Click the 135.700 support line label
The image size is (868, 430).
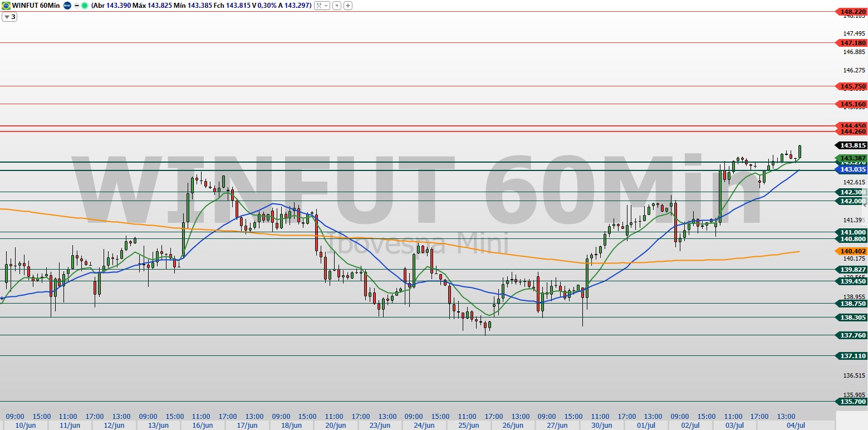point(852,402)
